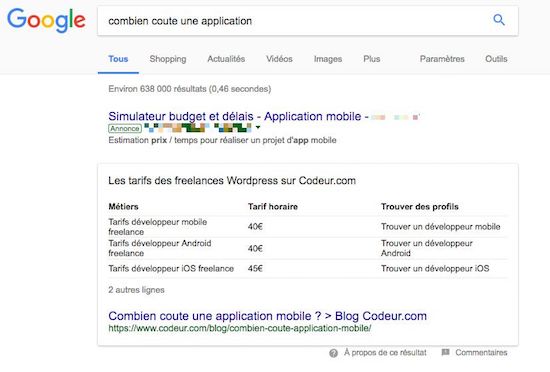The height and width of the screenshot is (372, 550).
Task: Open the Plus menu
Action: 372,59
